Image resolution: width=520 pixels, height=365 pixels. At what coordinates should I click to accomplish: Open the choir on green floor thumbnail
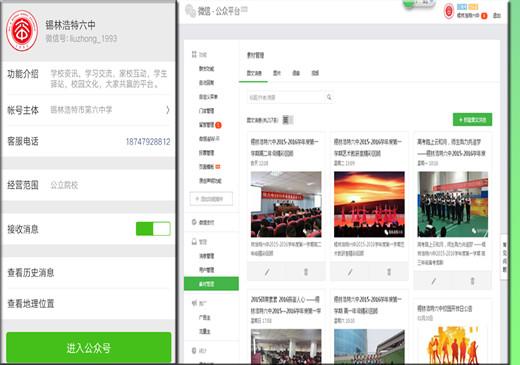coord(453,204)
